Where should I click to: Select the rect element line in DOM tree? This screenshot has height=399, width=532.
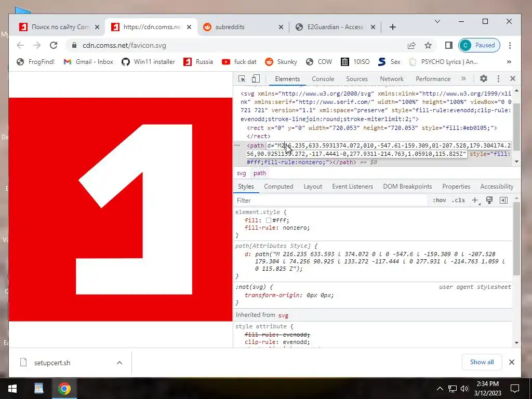(x=372, y=128)
